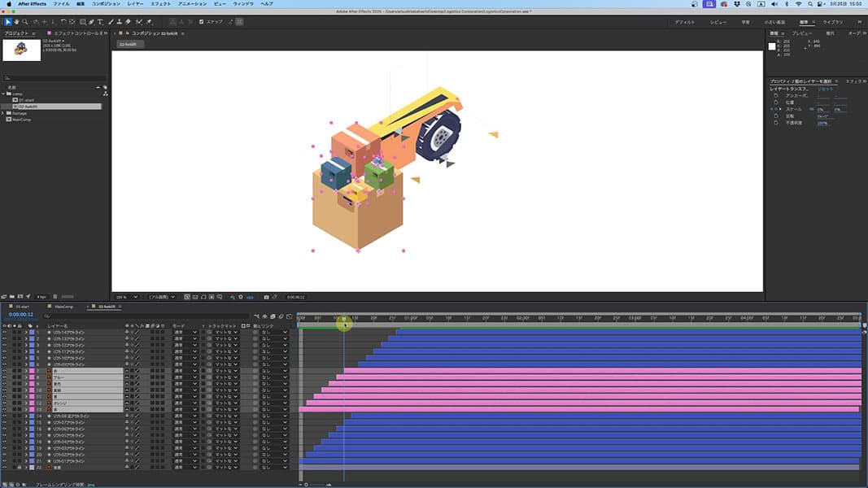This screenshot has height=488, width=868.
Task: Enable the スナップ checkbox
Action: coord(202,22)
